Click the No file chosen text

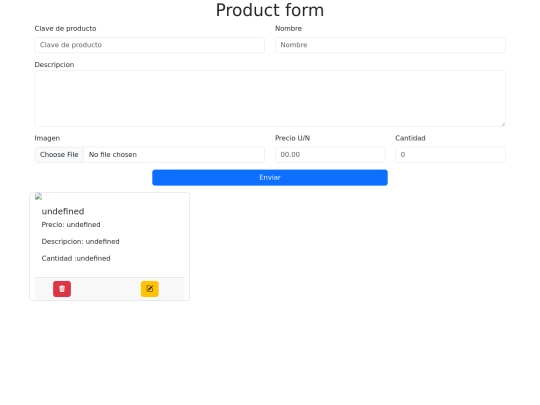coord(113,155)
